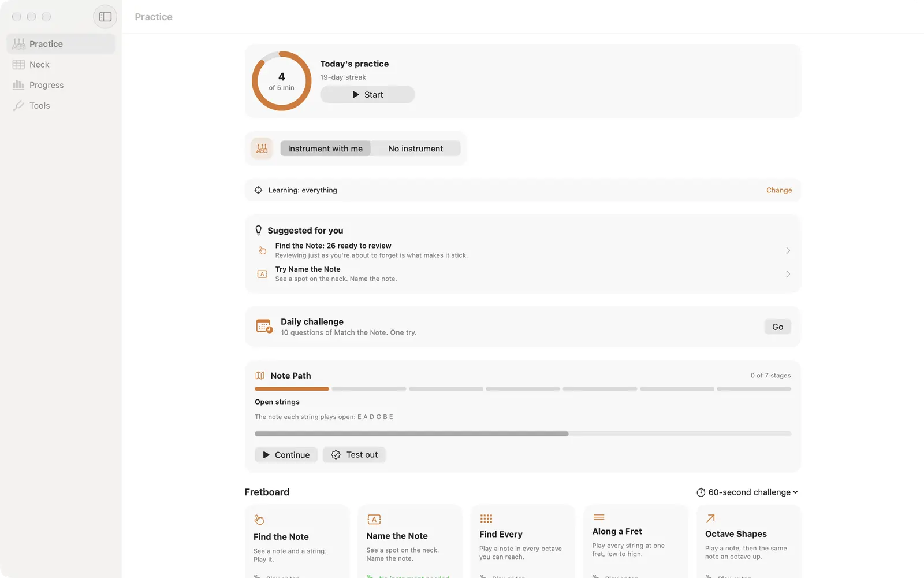The image size is (924, 578).
Task: Start today's practice session
Action: 367,95
